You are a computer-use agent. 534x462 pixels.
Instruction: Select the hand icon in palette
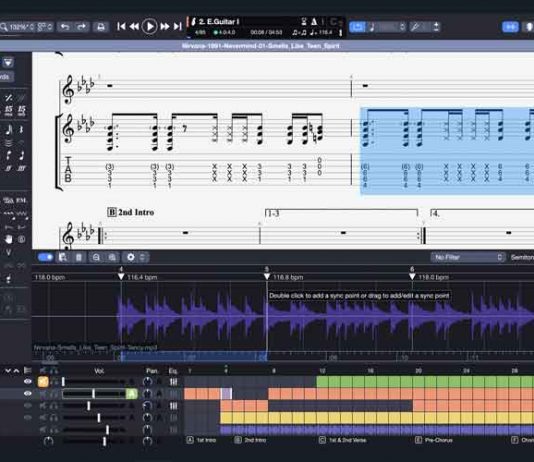coord(9,239)
